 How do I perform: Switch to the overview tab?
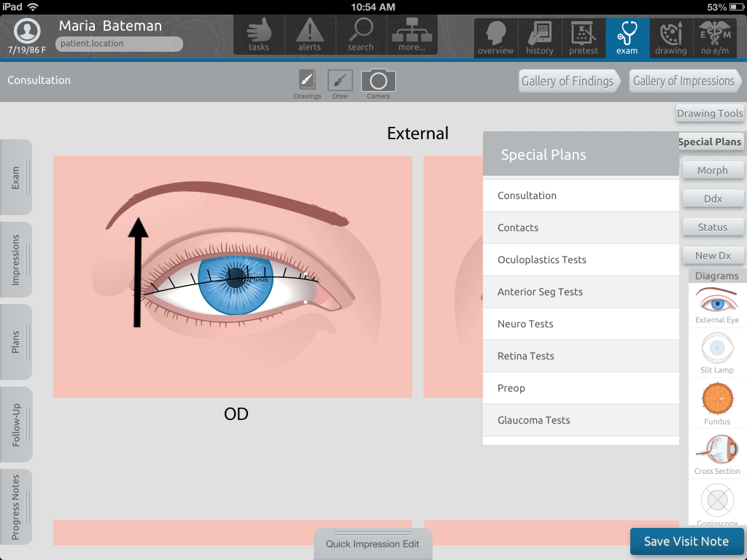pos(496,37)
